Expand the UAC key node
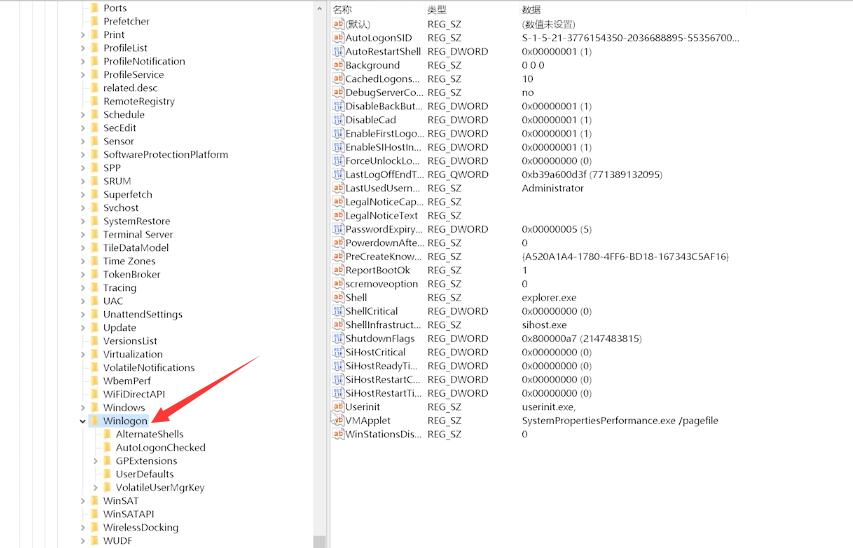 pyautogui.click(x=83, y=301)
